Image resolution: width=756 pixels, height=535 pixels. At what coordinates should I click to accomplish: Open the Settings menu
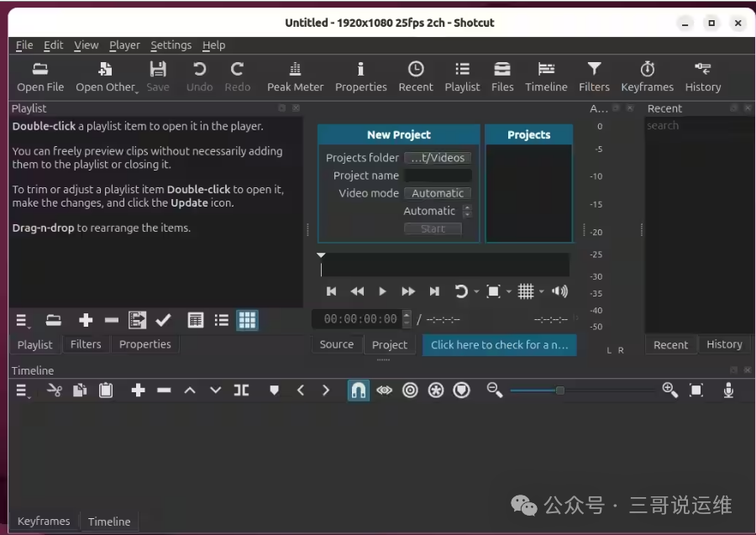tap(171, 45)
